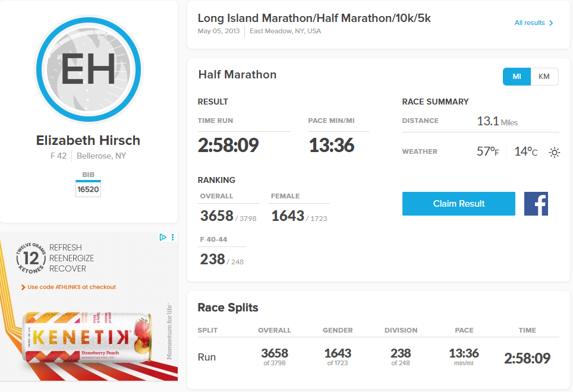573x392 pixels.
Task: Click the sunny weather icon
Action: (554, 152)
